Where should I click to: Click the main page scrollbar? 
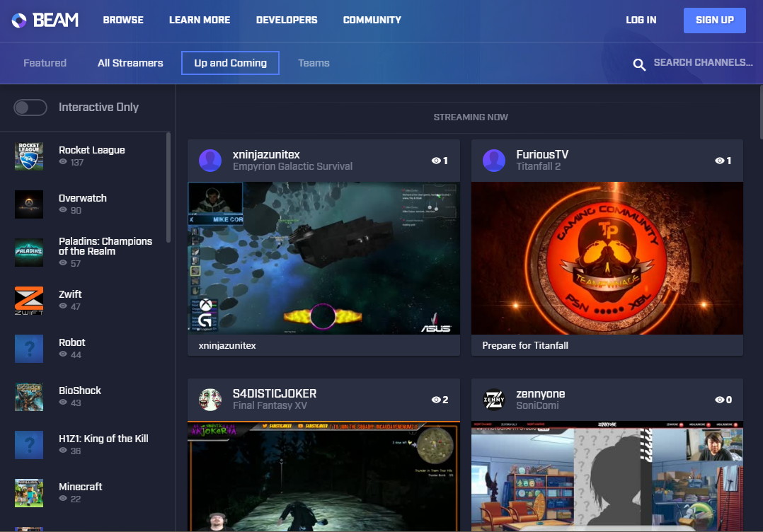(x=761, y=112)
